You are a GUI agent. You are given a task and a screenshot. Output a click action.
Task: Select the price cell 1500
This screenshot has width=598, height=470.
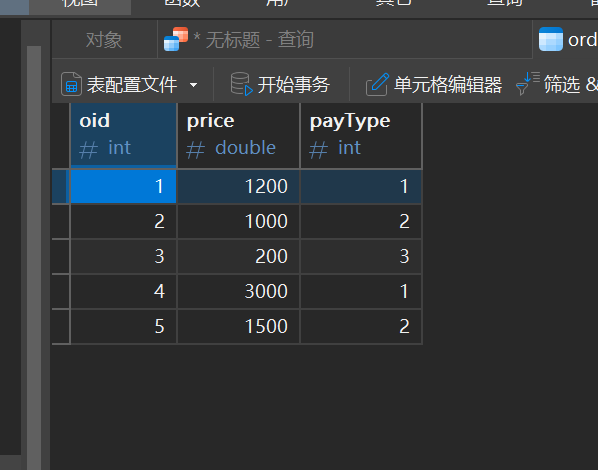click(x=239, y=327)
